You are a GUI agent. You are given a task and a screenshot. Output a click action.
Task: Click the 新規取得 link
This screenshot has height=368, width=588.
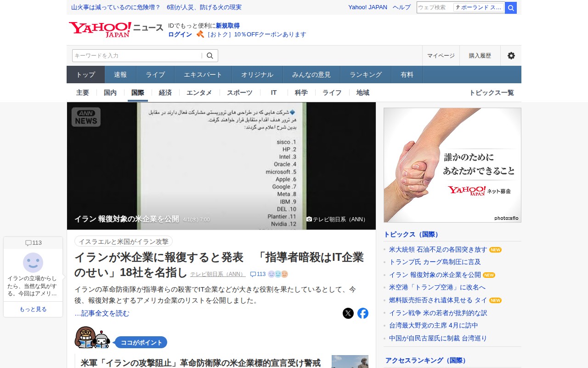pos(228,26)
